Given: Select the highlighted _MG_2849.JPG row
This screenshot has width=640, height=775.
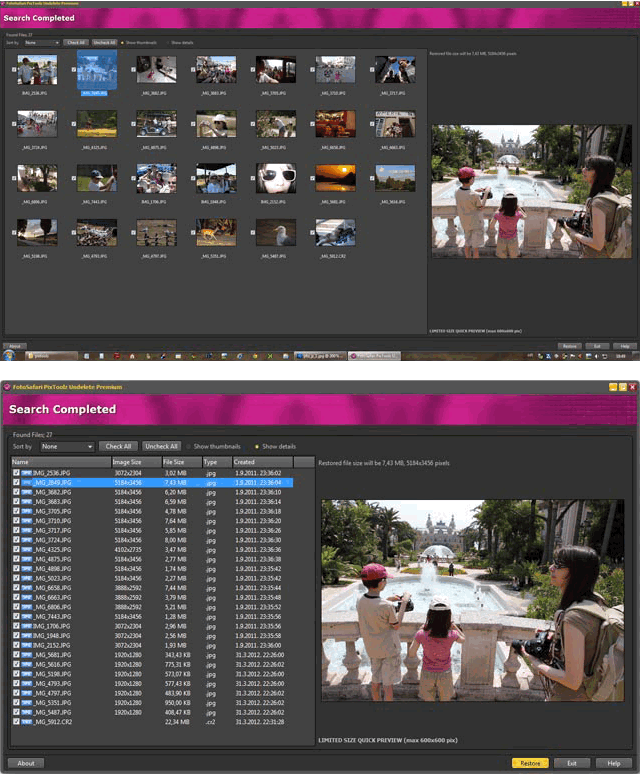Looking at the screenshot, I should (x=152, y=482).
